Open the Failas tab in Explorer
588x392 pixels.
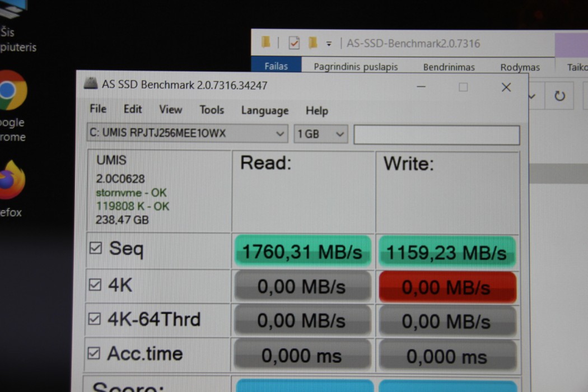tap(276, 66)
